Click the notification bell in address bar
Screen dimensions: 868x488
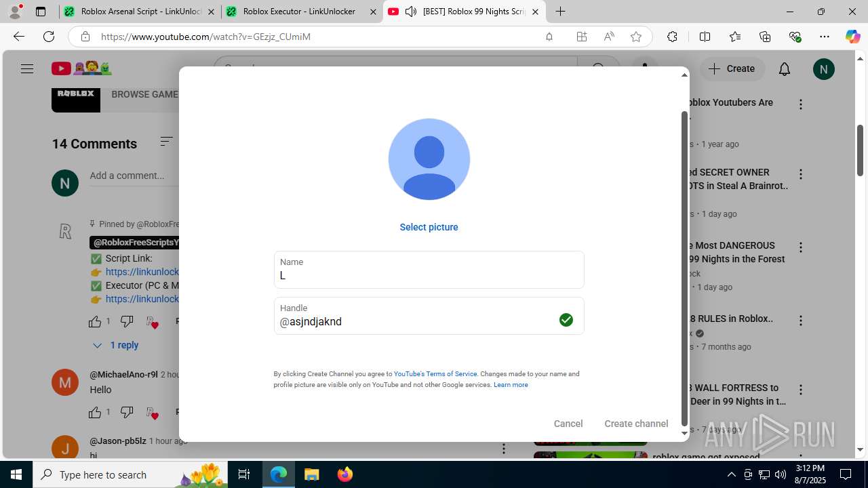pyautogui.click(x=549, y=37)
